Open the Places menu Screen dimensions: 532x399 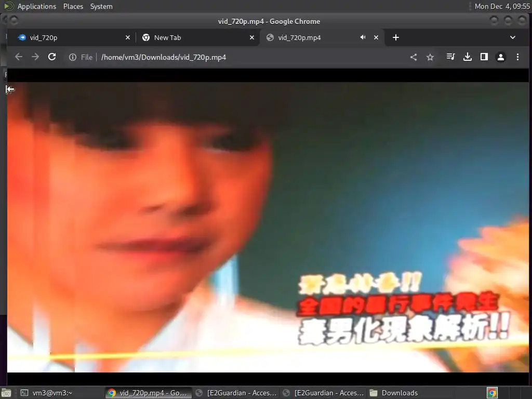click(73, 6)
